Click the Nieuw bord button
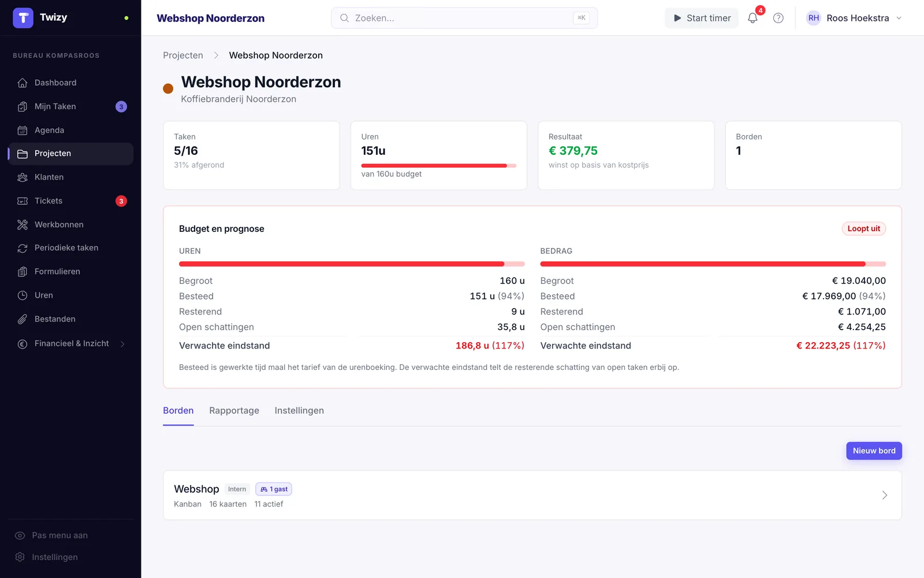924x578 pixels. click(x=874, y=451)
